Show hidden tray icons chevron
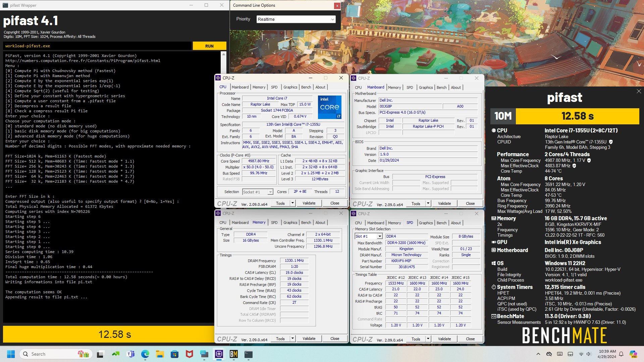644x362 pixels. point(538,354)
